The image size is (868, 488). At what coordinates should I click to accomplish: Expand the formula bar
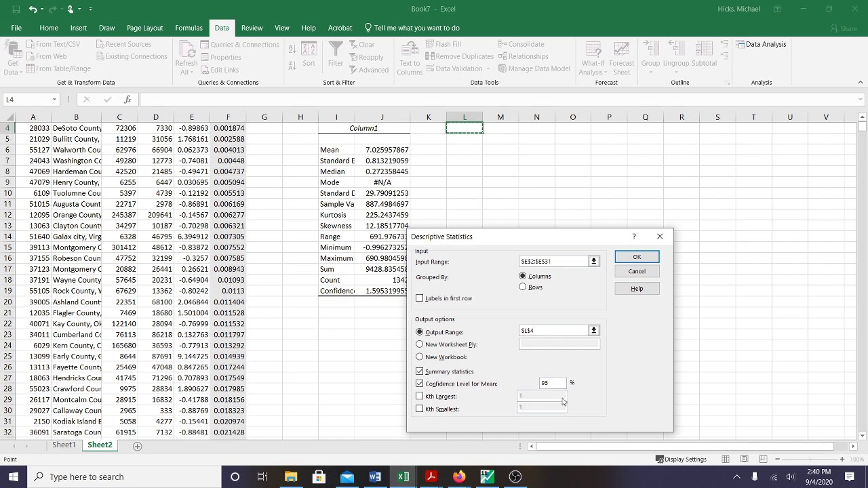[x=861, y=100]
